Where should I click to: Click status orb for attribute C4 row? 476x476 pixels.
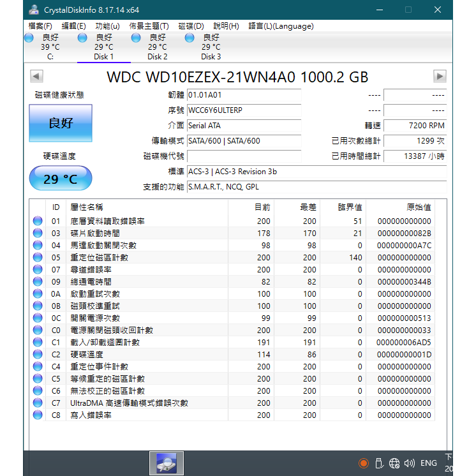(x=38, y=366)
